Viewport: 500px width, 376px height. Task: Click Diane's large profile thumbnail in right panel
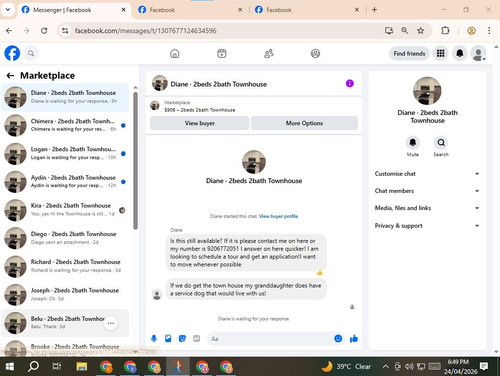tap(427, 91)
